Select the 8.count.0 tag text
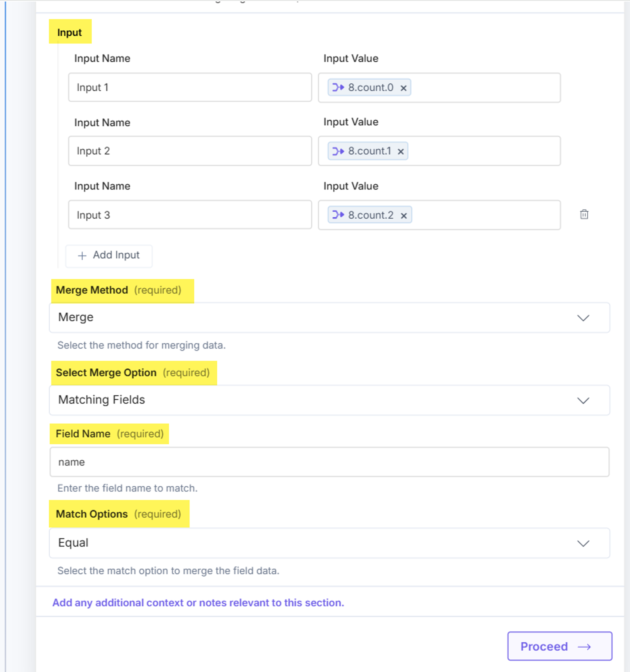The image size is (630, 672). click(371, 88)
